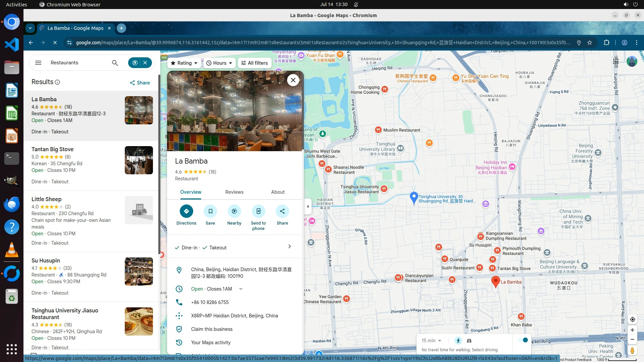Screen dimensions: 644x362
Task: Select the walking travel mode
Action: pyautogui.click(x=458, y=341)
